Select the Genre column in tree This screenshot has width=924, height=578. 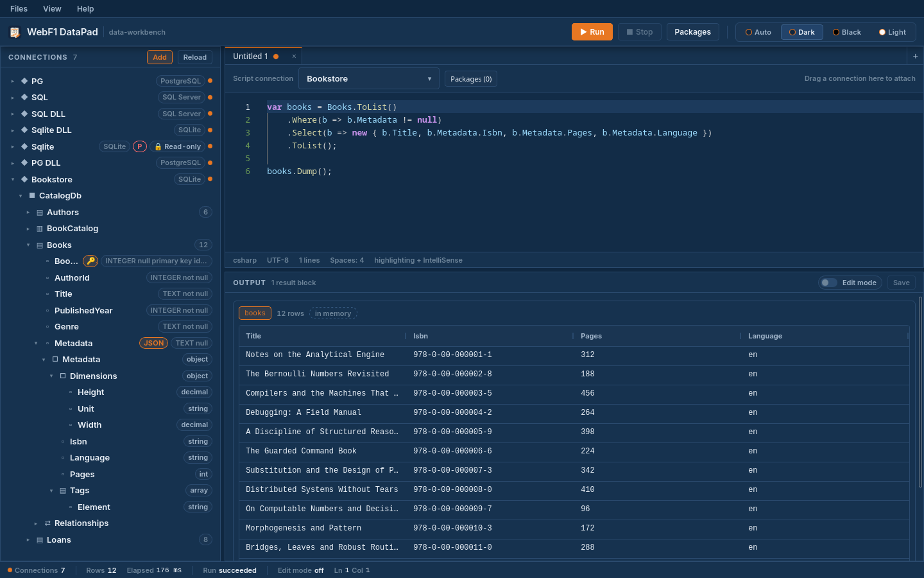(x=110, y=327)
